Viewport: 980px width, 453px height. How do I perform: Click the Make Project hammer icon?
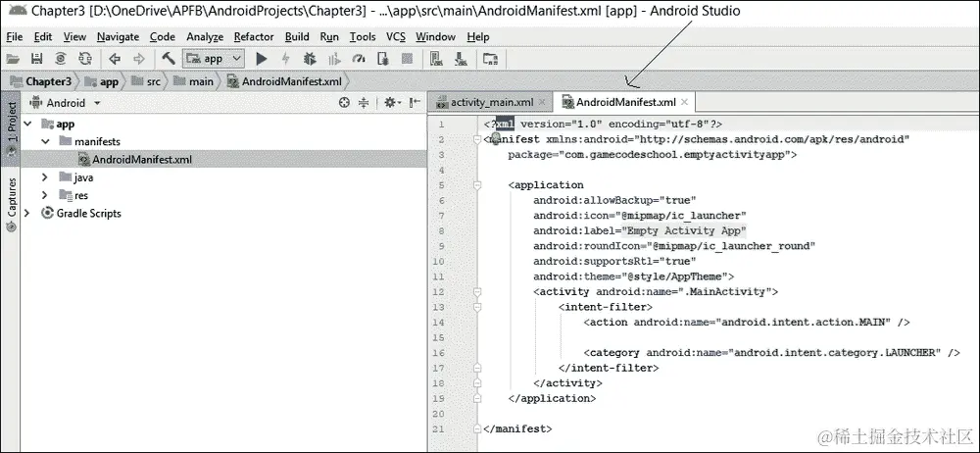169,59
